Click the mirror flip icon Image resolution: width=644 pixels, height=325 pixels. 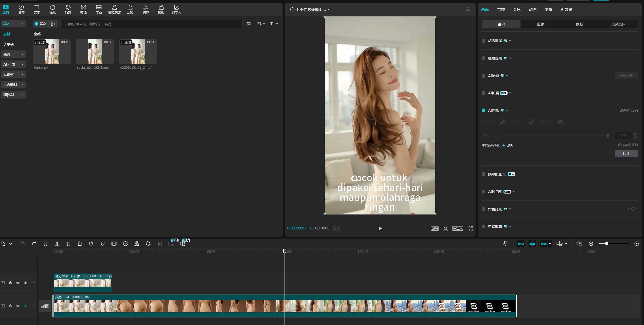(137, 244)
